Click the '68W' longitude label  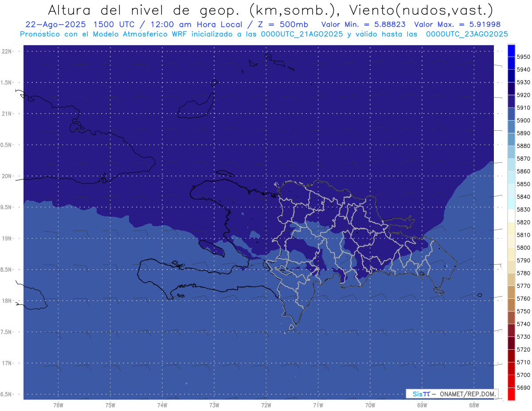pos(474,405)
